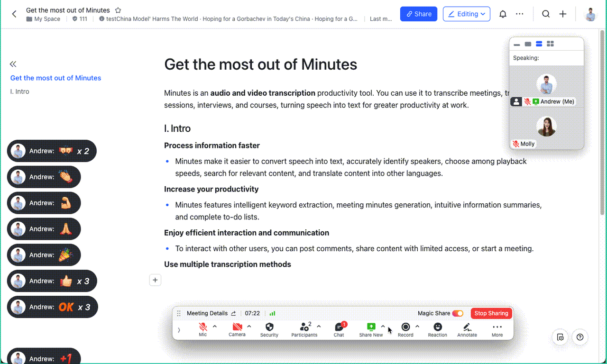The height and width of the screenshot is (364, 607).
Task: Open the Chat panel icon
Action: click(339, 328)
